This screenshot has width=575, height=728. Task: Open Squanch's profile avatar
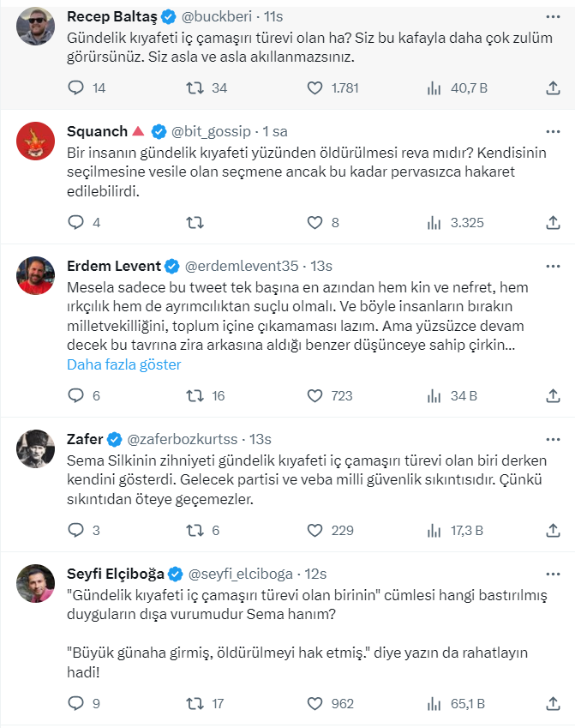tap(36, 141)
